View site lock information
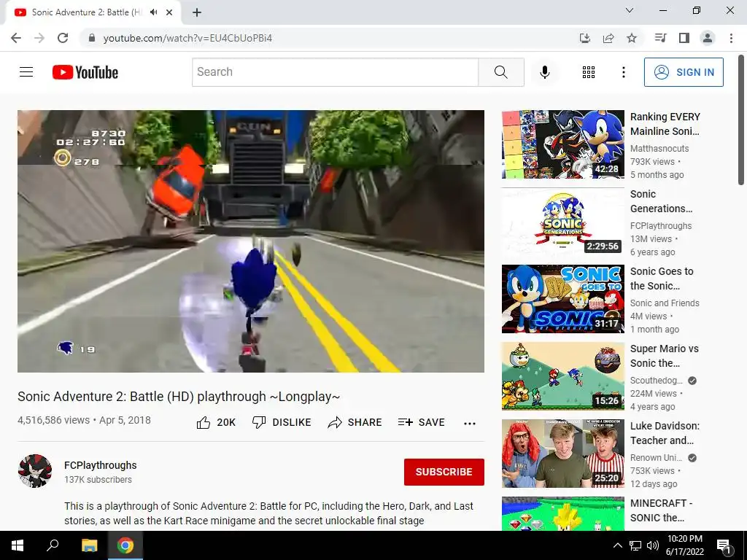Screen dimensions: 747x560 pos(92,38)
